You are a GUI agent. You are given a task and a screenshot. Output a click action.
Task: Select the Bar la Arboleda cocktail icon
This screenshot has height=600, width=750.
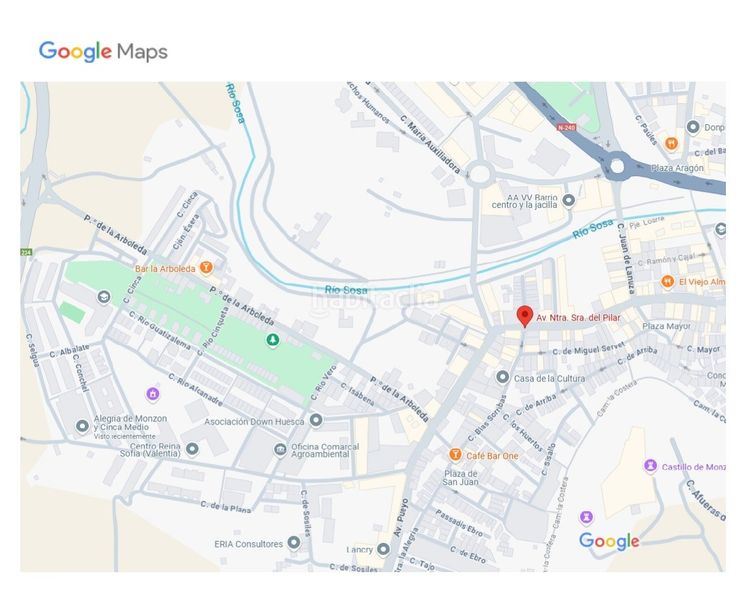tap(206, 267)
